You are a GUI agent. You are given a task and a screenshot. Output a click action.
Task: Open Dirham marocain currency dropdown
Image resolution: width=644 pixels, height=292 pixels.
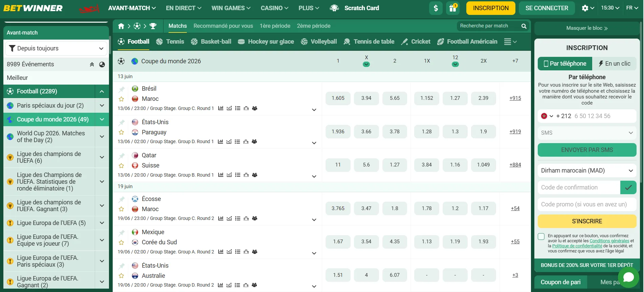pos(587,171)
